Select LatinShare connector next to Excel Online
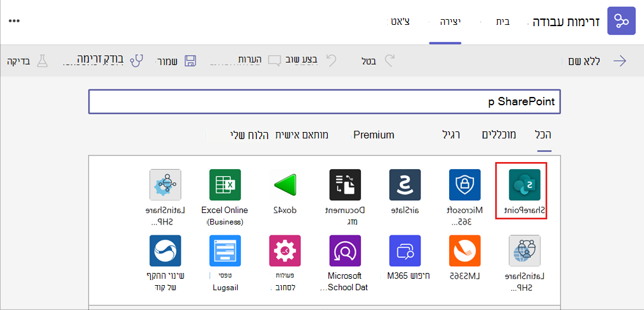This screenshot has width=644, height=310. (165, 184)
